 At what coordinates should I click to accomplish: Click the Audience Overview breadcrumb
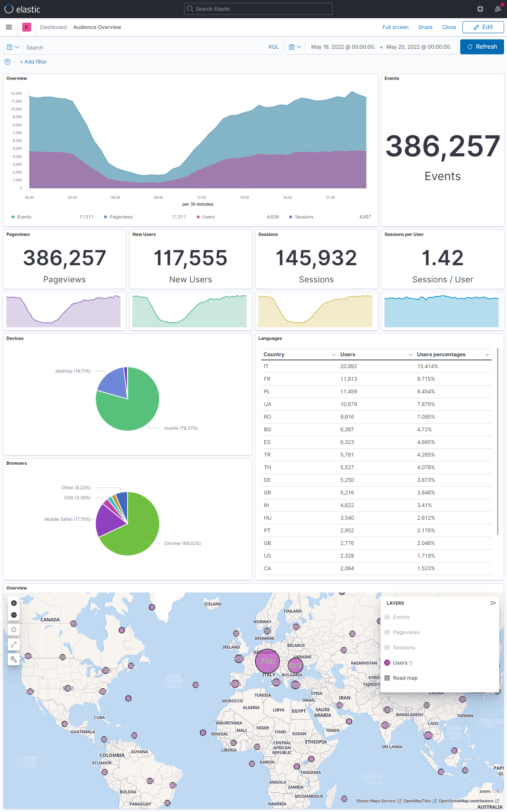[97, 27]
